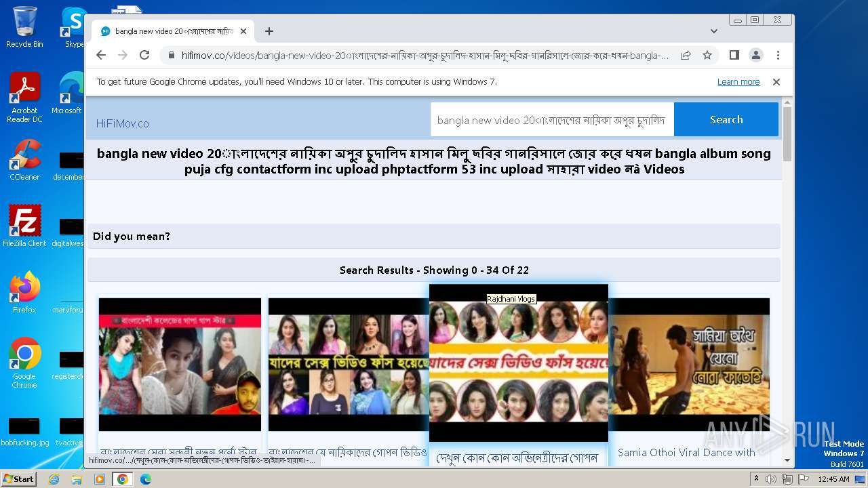Open 'Samia Othoi Viral Dance with' title link

[x=686, y=453]
